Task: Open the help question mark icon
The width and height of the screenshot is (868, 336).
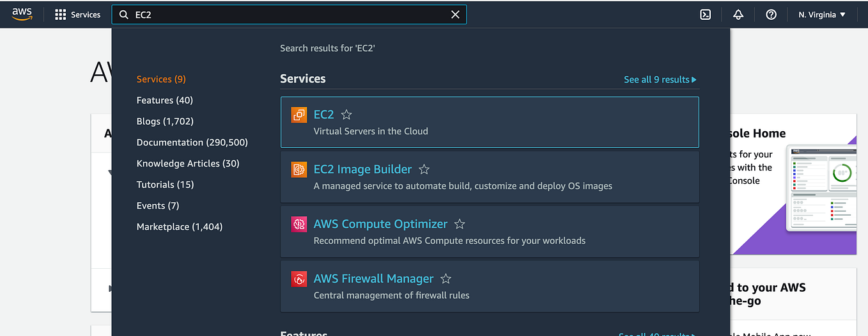Action: (771, 15)
